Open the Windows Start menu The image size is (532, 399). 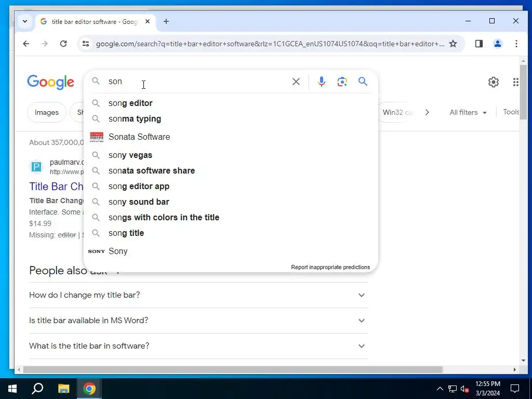click(x=12, y=389)
